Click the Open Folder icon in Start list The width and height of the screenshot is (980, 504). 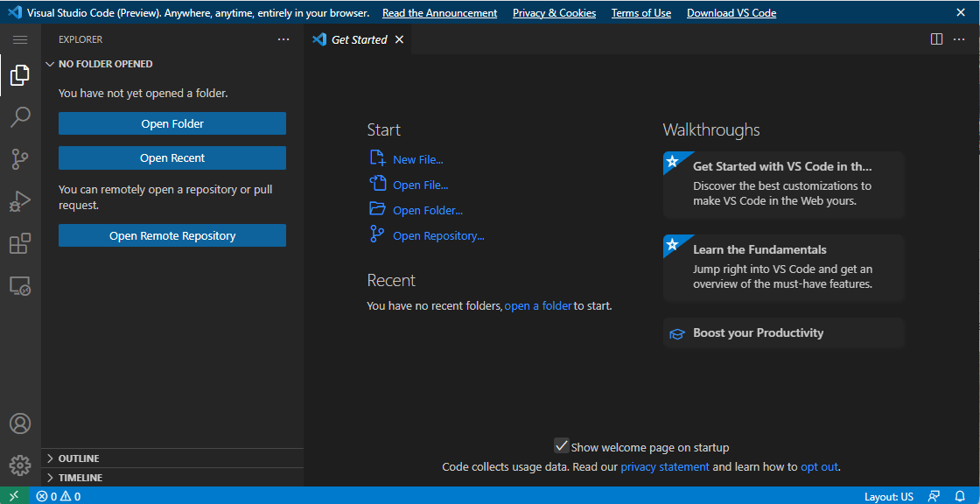377,209
